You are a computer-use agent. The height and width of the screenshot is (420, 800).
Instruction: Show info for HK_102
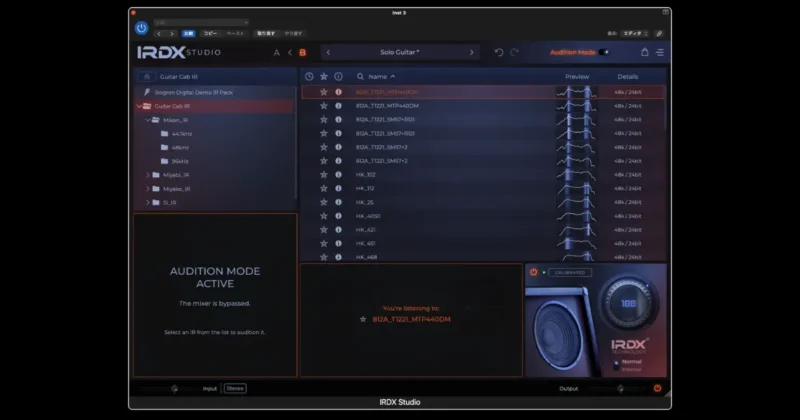[x=338, y=175]
